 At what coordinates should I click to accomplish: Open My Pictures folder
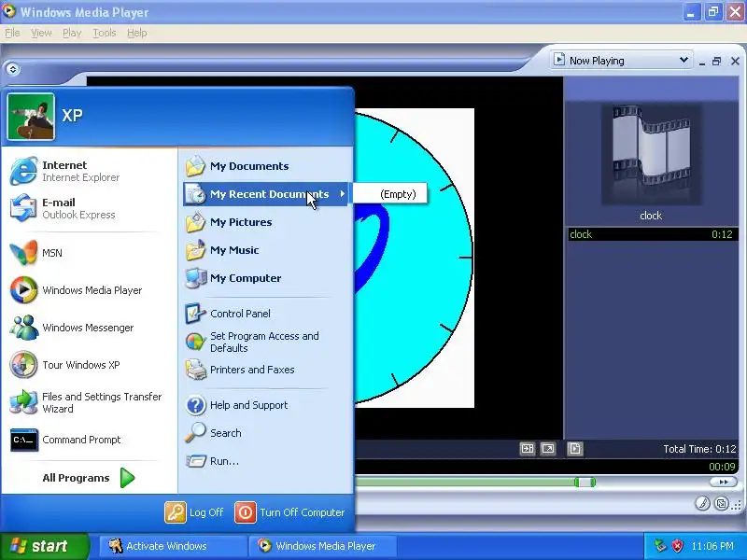click(x=267, y=222)
